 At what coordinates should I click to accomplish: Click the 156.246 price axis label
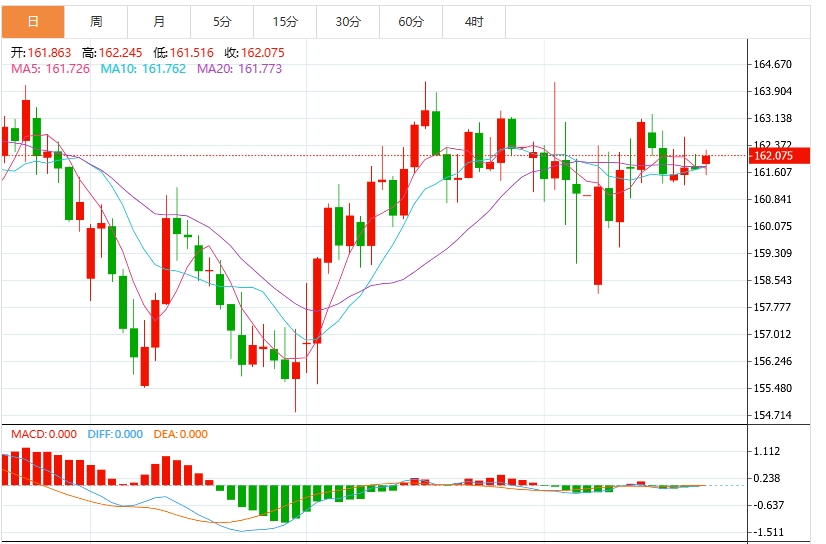(x=772, y=361)
